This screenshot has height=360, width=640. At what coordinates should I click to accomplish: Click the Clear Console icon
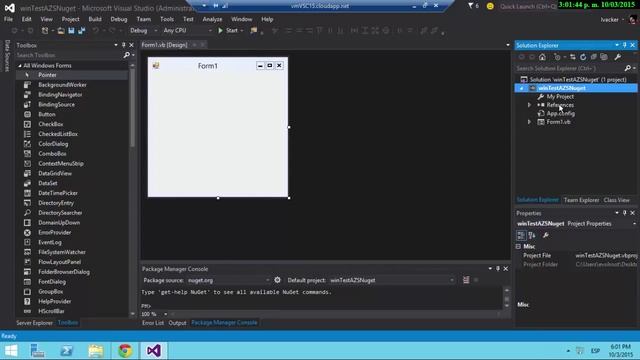(x=466, y=280)
